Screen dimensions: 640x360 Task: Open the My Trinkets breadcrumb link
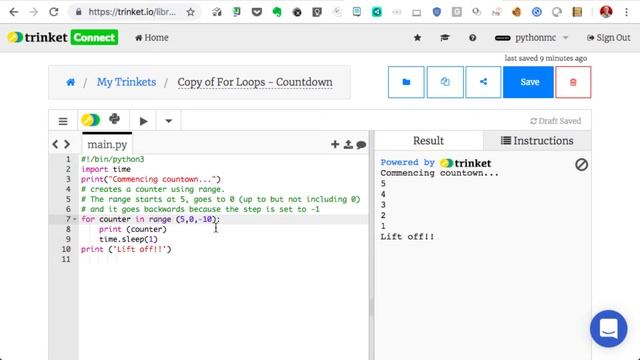coord(127,82)
